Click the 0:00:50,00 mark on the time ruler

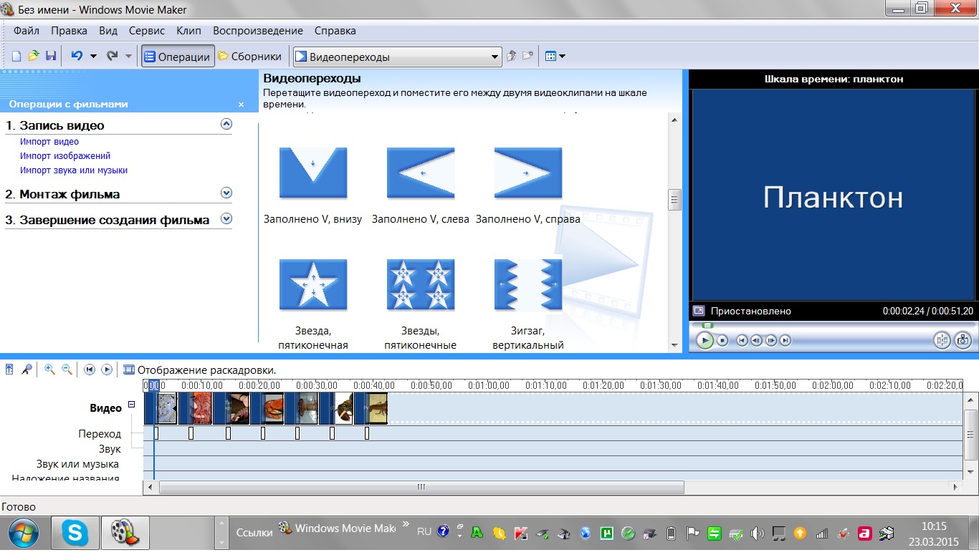click(x=431, y=385)
